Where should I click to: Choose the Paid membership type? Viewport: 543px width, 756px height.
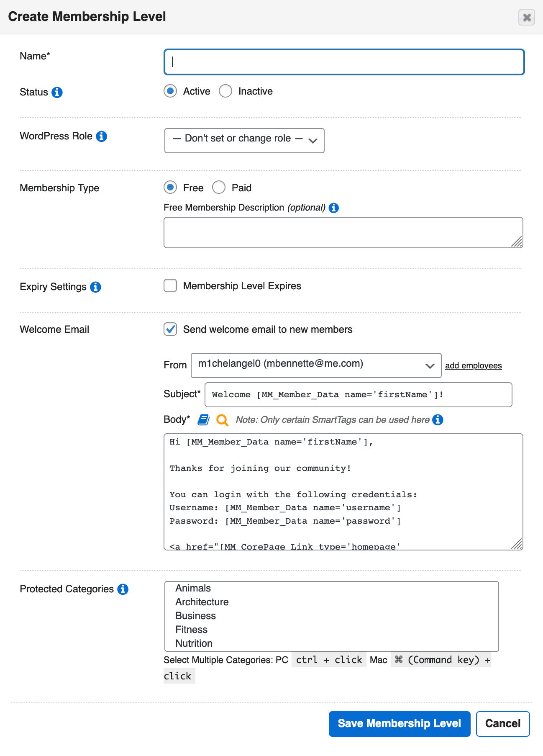219,187
